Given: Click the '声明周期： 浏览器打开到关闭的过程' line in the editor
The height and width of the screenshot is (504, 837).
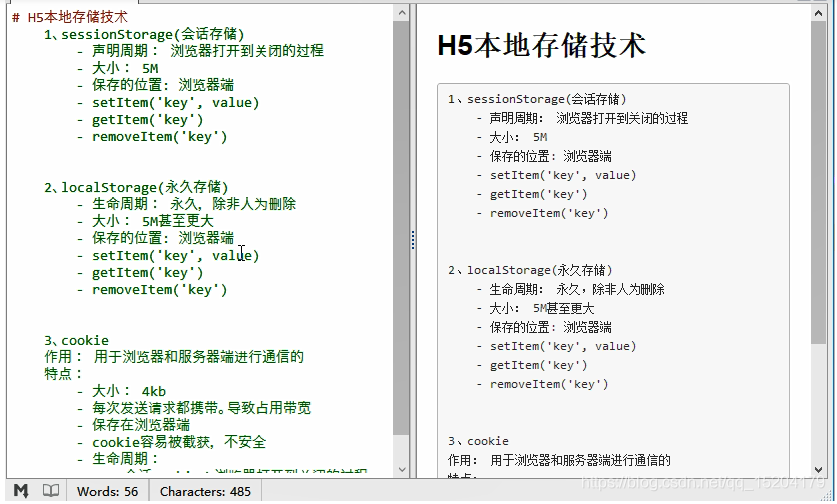Looking at the screenshot, I should tap(200, 51).
